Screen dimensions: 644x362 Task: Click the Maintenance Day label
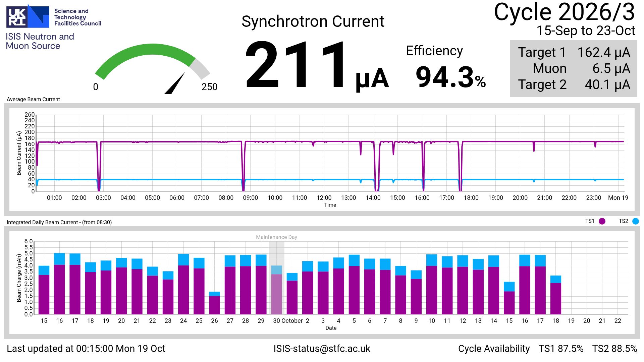276,237
